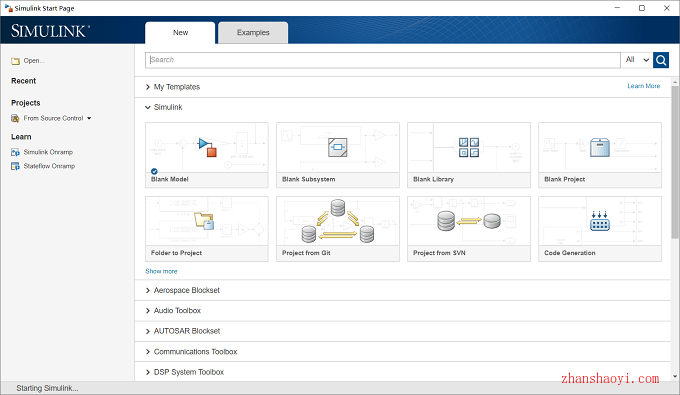Open the All search filter dropdown
Image resolution: width=680 pixels, height=395 pixels.
coord(637,60)
